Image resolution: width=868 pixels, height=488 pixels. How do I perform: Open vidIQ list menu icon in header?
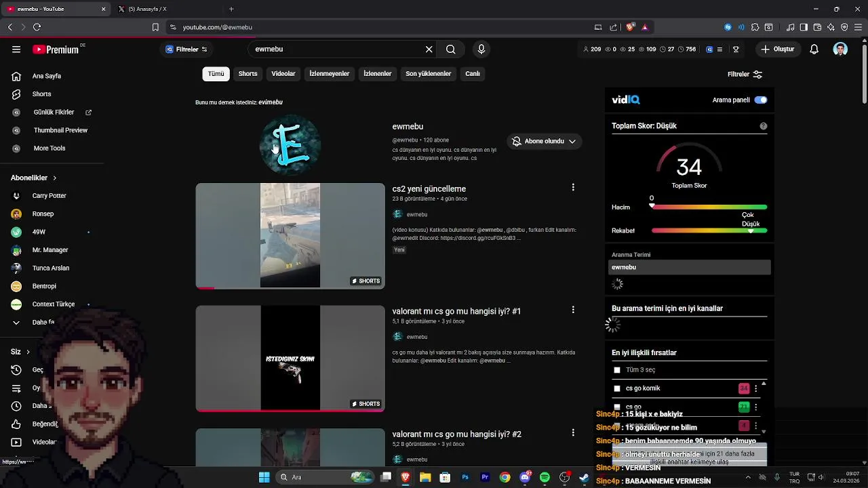click(719, 49)
